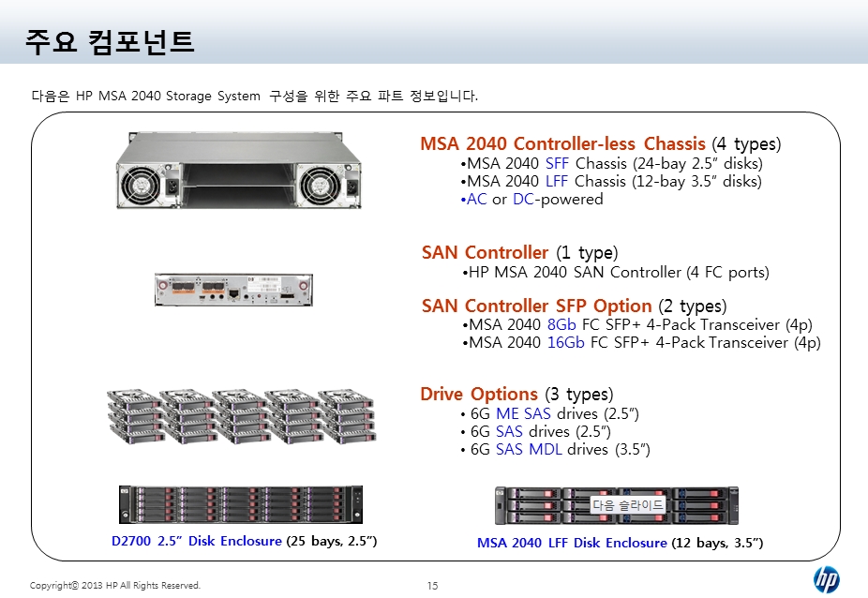Click the 'Drive Options (3 types)' heading
Viewport: 868px width, 598px height.
click(517, 394)
